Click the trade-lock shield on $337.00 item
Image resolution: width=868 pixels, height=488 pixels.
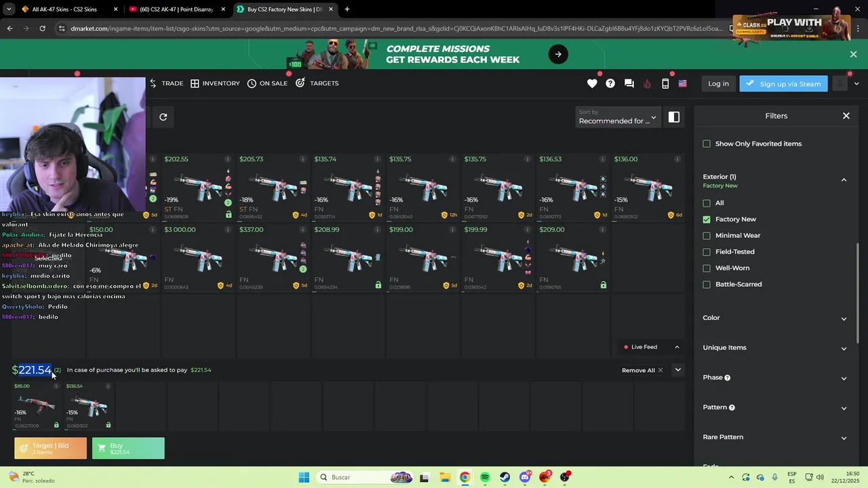click(296, 285)
